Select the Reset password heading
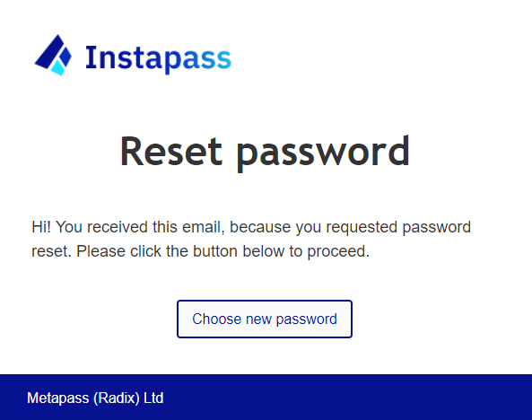Screen dimensions: 532x420 (265, 153)
